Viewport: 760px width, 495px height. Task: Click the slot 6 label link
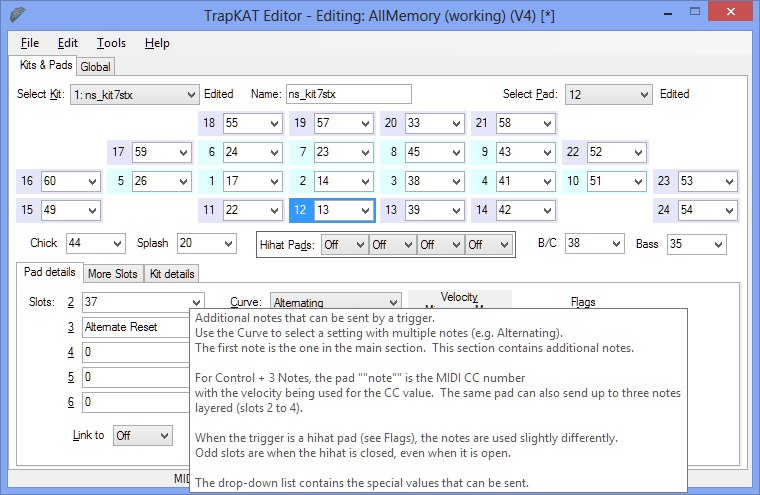tap(71, 402)
